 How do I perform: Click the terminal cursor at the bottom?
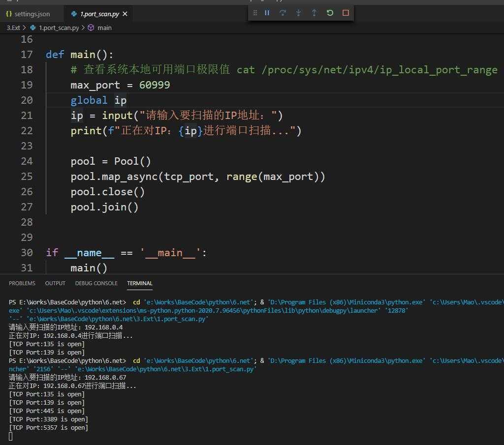11,436
